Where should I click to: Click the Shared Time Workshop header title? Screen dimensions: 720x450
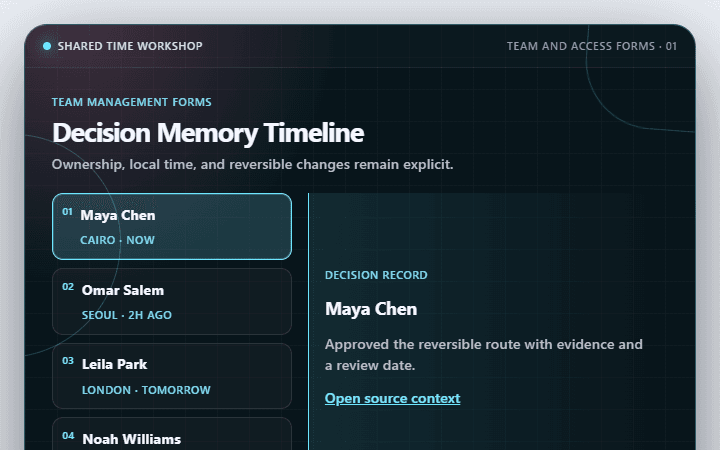point(130,46)
